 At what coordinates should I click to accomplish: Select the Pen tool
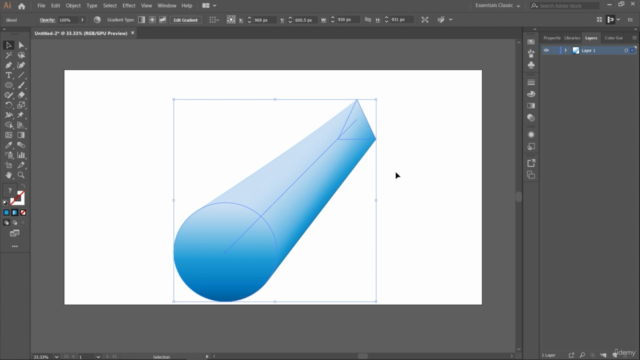9,65
